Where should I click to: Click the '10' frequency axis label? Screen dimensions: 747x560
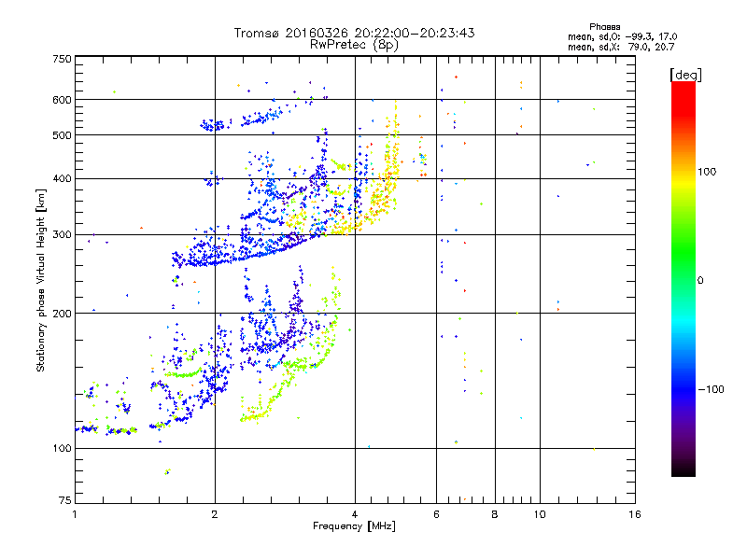click(540, 514)
